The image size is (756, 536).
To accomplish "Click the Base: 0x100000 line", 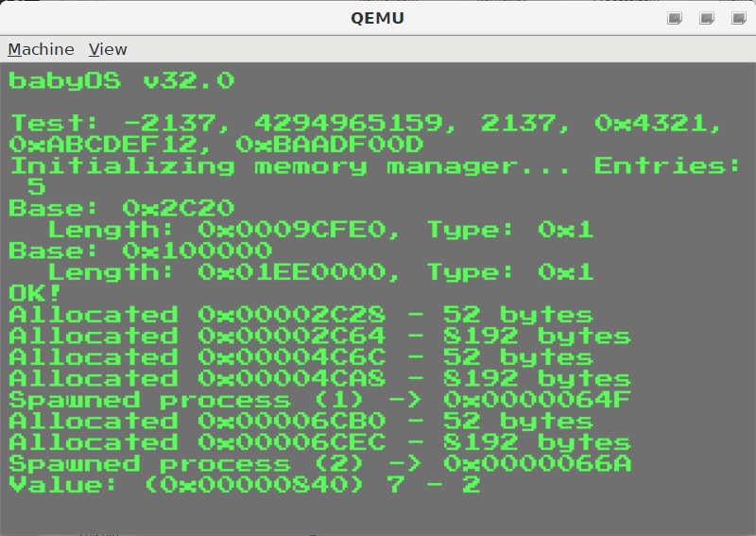I will [140, 251].
